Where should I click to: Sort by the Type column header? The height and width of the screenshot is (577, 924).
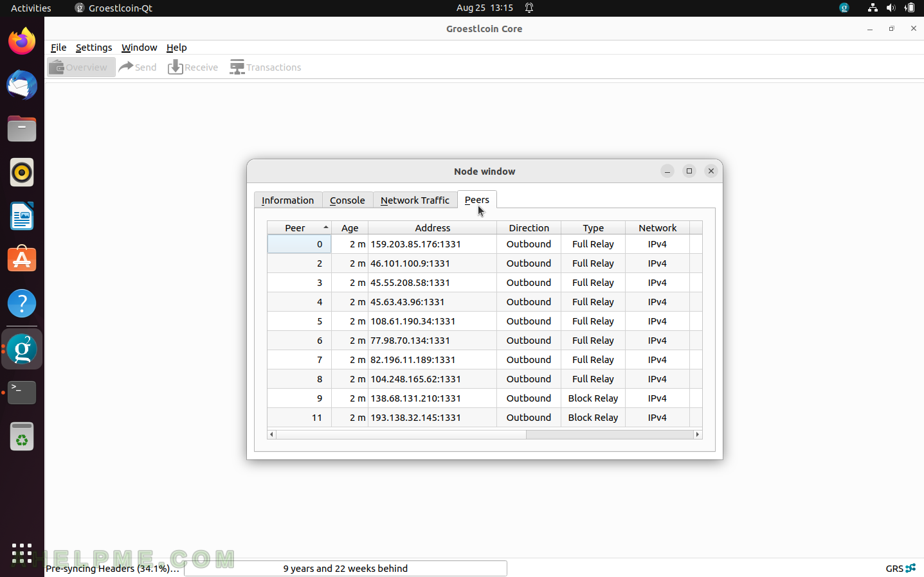point(593,227)
